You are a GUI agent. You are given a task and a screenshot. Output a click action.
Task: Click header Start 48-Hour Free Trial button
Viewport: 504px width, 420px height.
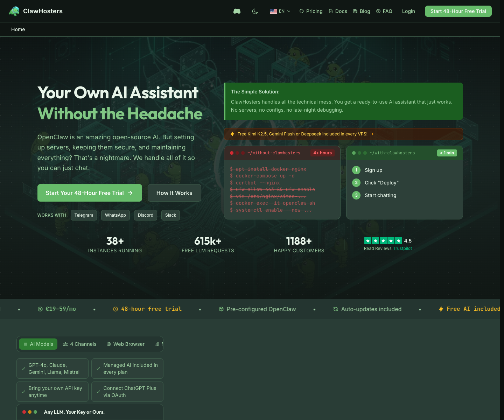458,11
